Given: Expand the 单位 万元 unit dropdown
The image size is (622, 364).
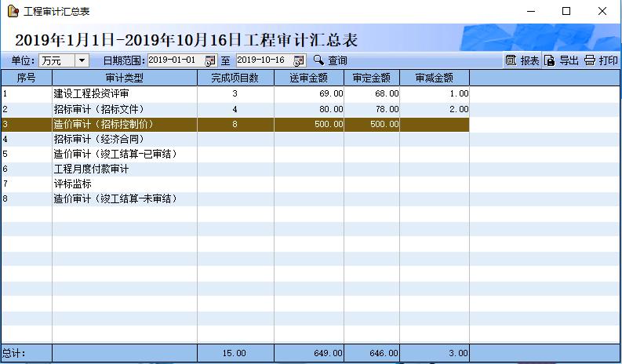Looking at the screenshot, I should coord(82,60).
